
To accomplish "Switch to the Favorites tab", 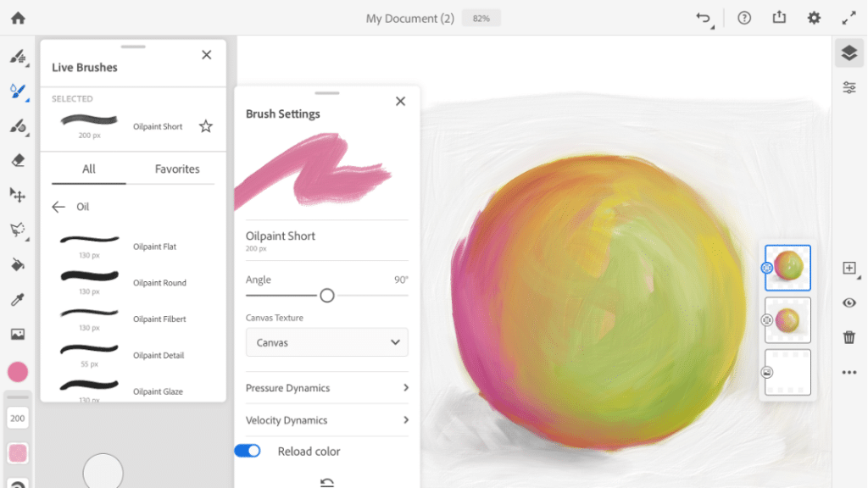I will pos(176,169).
